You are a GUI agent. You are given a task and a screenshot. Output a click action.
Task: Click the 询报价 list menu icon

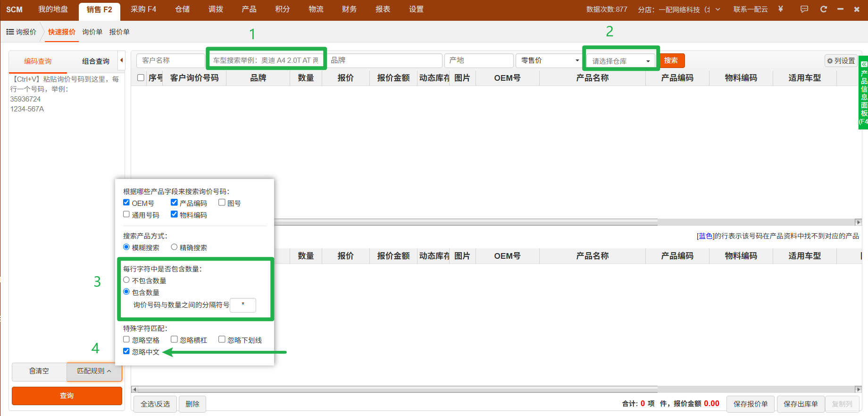[x=10, y=32]
